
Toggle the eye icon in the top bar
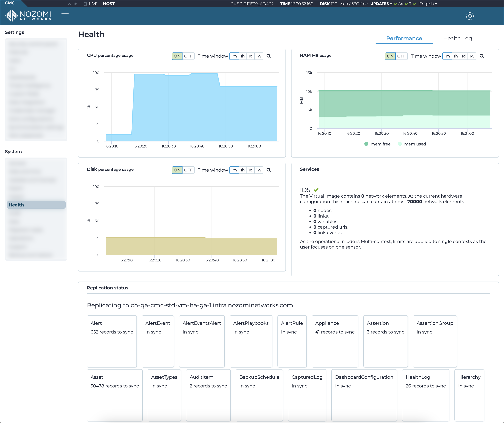(x=76, y=4)
